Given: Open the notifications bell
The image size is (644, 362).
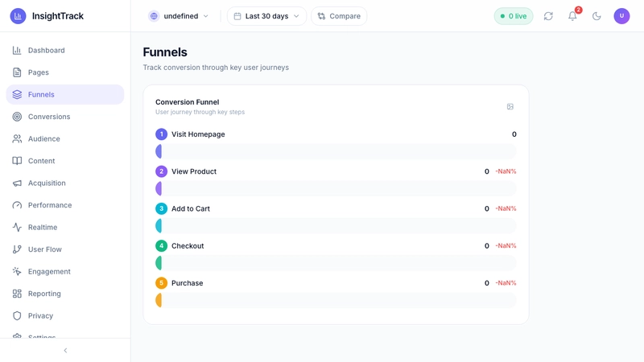Looking at the screenshot, I should [572, 16].
